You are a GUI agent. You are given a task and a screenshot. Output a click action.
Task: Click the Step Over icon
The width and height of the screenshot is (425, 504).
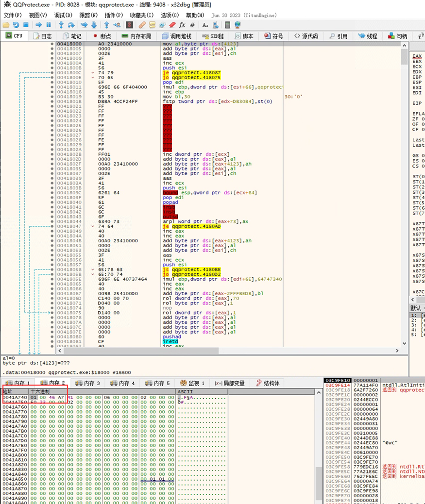click(x=71, y=25)
